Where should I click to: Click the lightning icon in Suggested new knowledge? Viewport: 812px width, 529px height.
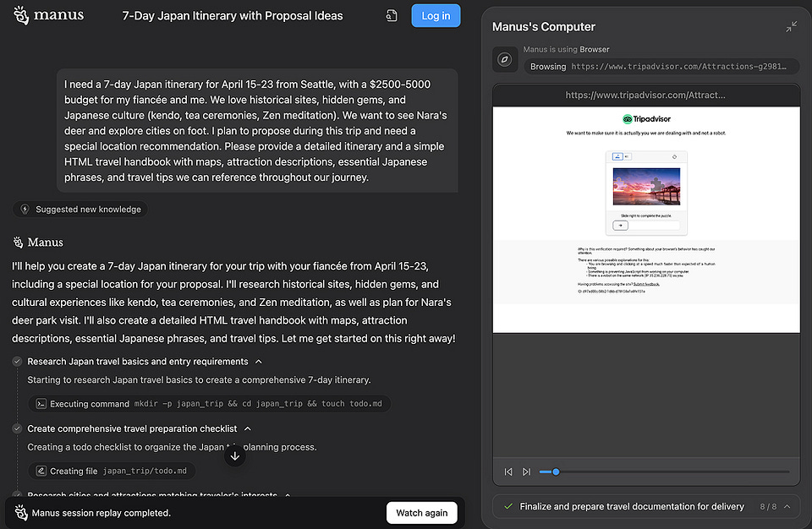[x=25, y=209]
